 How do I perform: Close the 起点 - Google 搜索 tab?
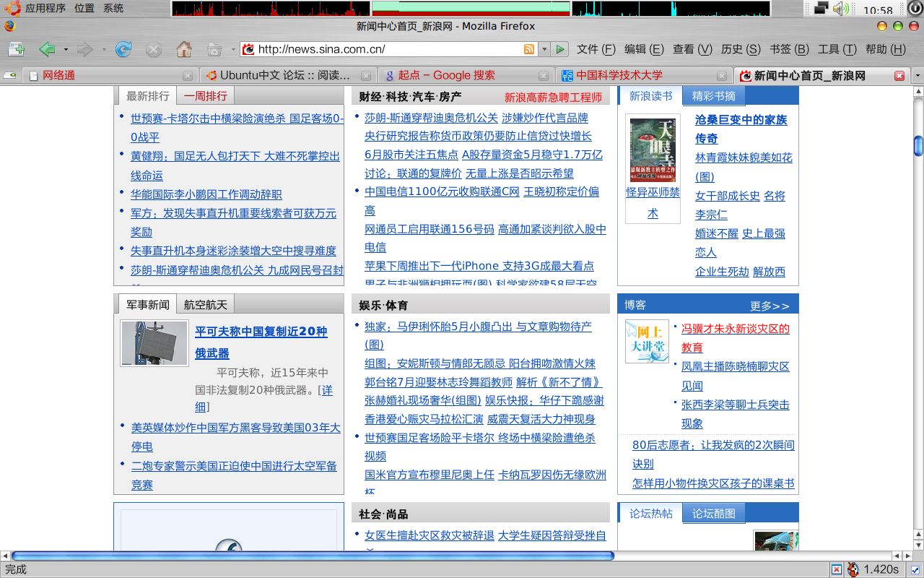coord(544,75)
